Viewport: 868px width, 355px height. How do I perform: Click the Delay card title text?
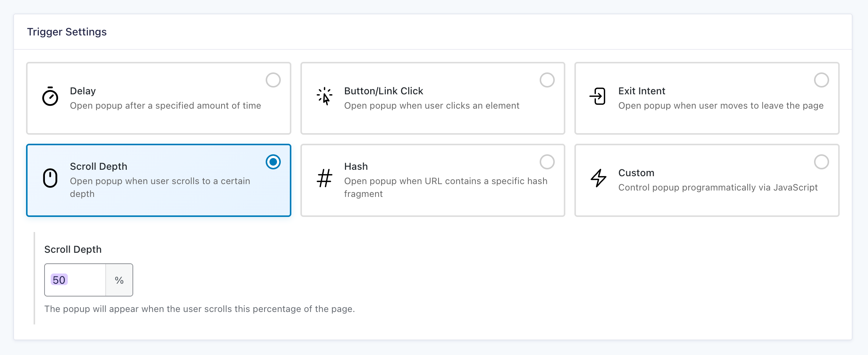click(x=83, y=91)
